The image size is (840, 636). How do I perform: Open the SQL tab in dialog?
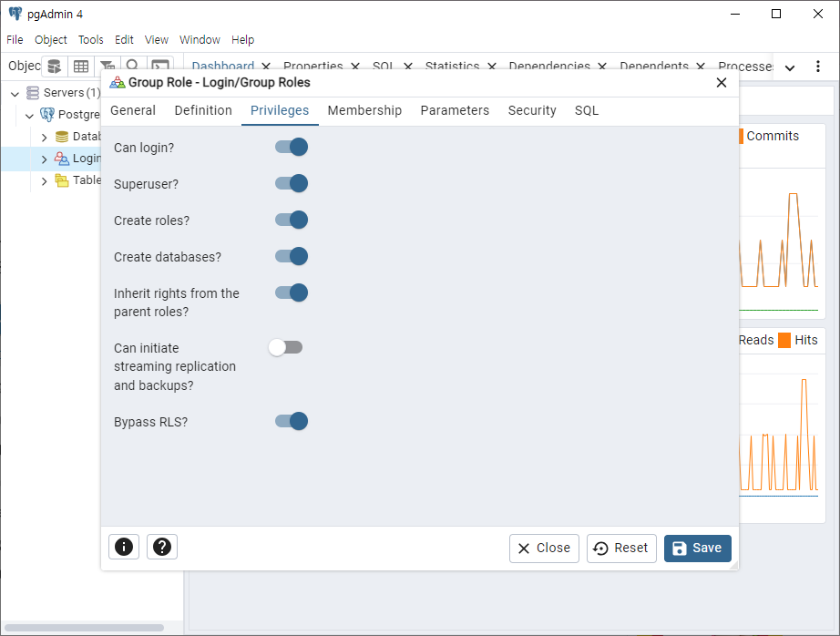[587, 110]
